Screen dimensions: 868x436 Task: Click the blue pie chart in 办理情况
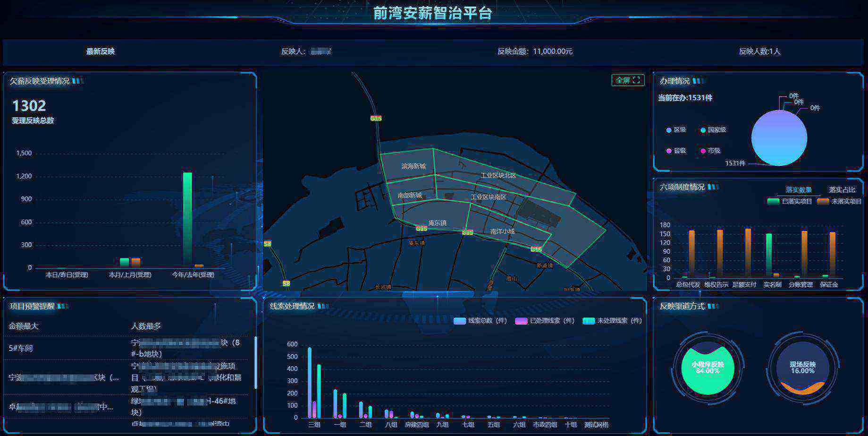coord(779,138)
